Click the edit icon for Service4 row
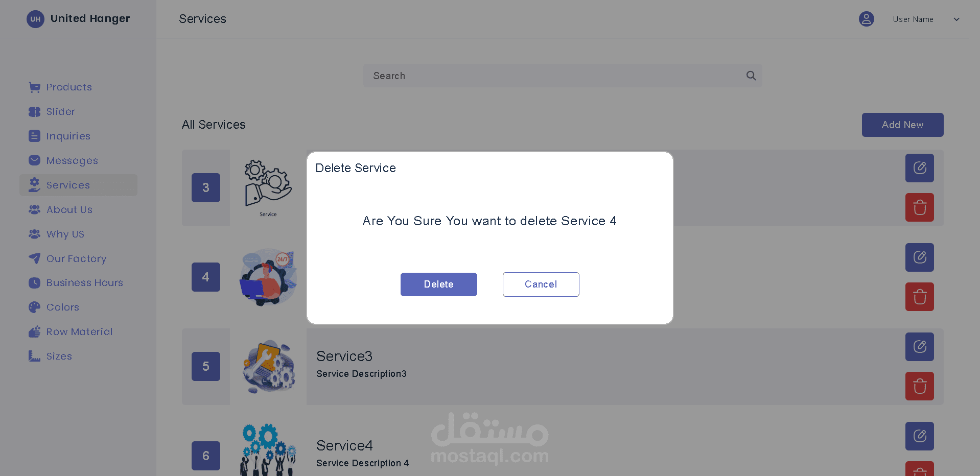Image resolution: width=980 pixels, height=476 pixels. (919, 436)
